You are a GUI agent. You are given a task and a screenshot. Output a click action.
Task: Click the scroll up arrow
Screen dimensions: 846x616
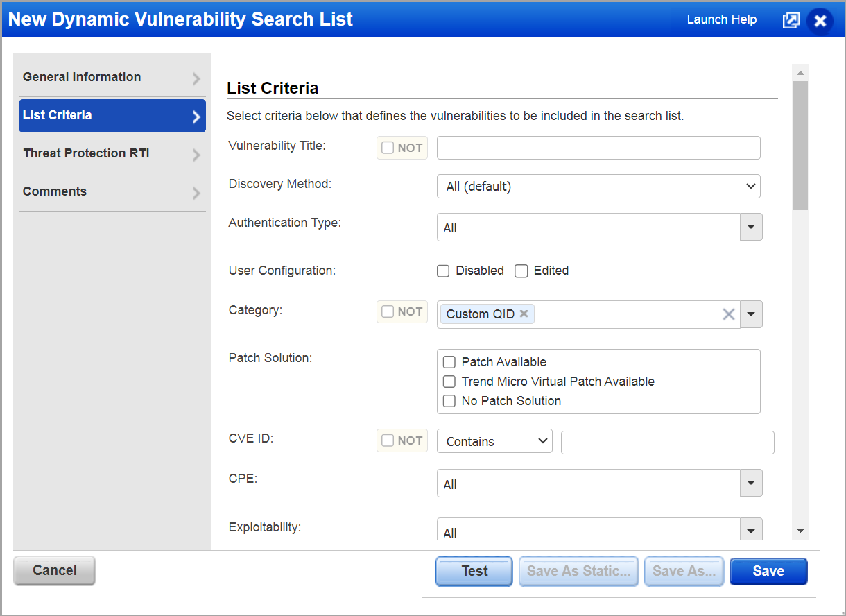click(800, 73)
